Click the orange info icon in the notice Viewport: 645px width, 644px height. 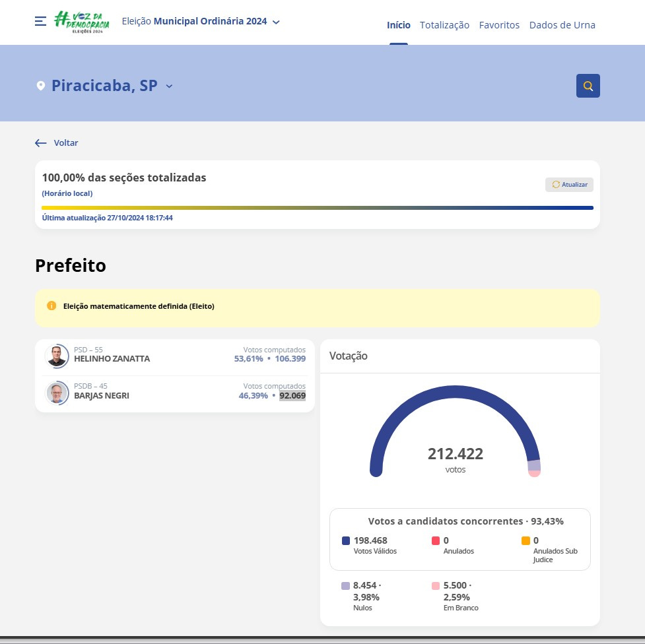(x=51, y=306)
